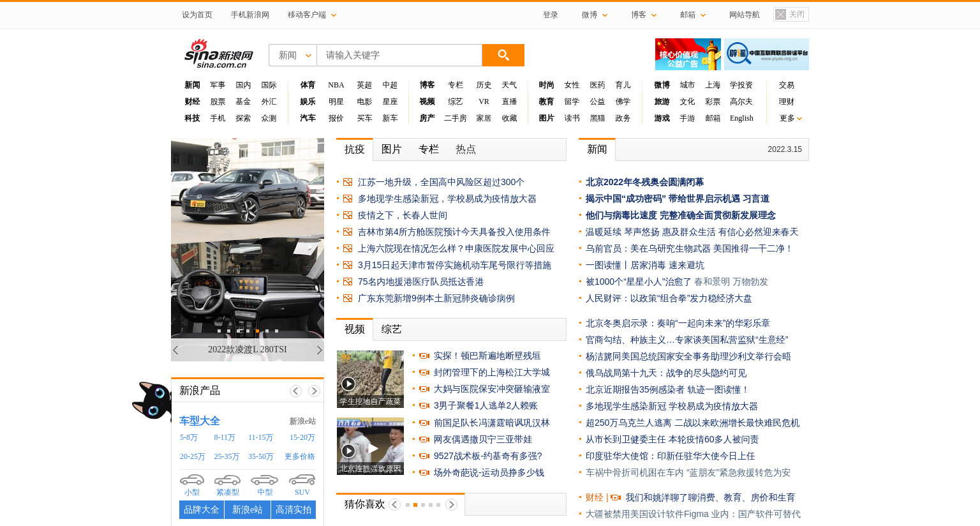Click the 更多价格 link
This screenshot has height=526, width=980.
[x=300, y=456]
